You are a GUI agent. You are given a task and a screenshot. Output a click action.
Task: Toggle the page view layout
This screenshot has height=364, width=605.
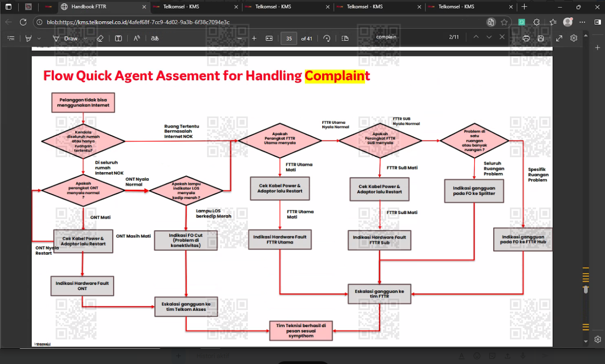pos(345,38)
